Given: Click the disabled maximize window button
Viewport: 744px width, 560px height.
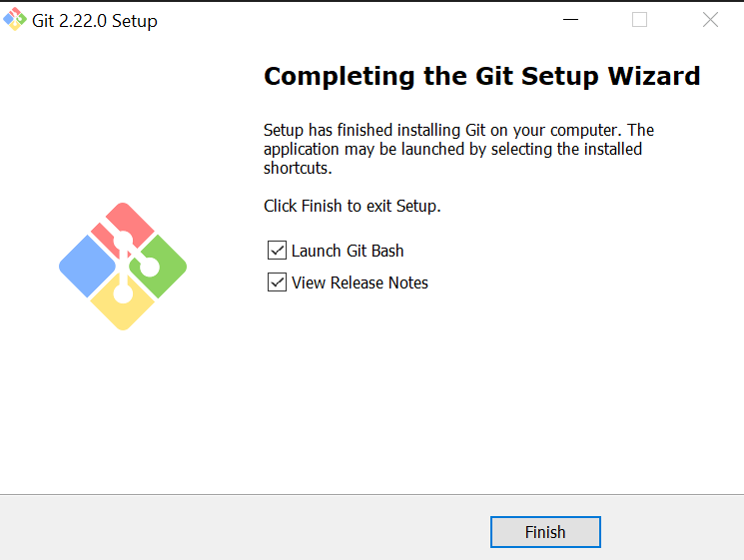Looking at the screenshot, I should (x=639, y=20).
